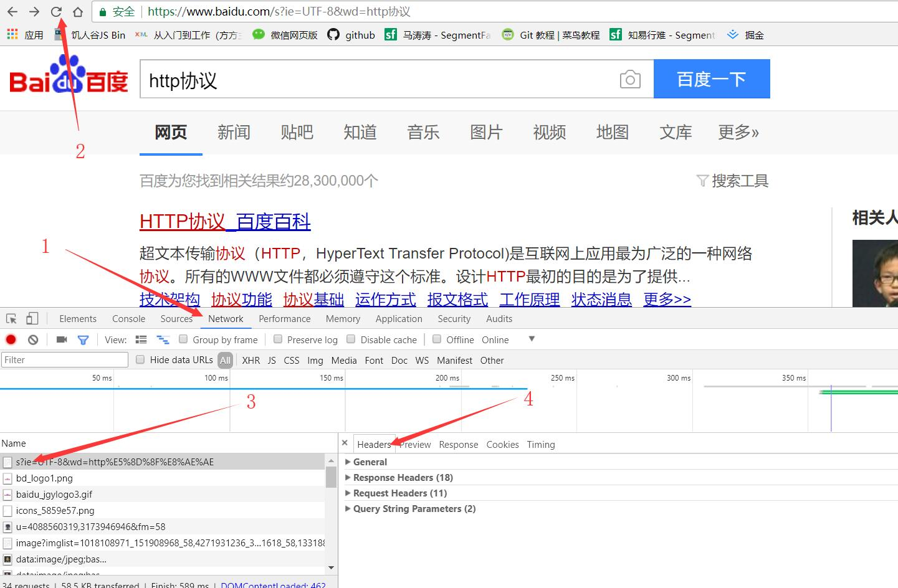This screenshot has width=898, height=588.
Task: Open the browser home page icon
Action: coord(78,12)
